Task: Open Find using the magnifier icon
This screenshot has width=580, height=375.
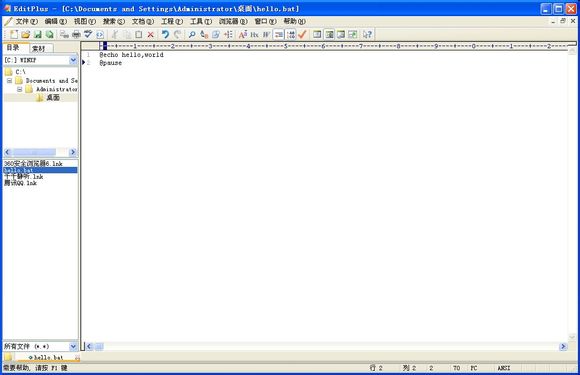Action: [x=192, y=34]
